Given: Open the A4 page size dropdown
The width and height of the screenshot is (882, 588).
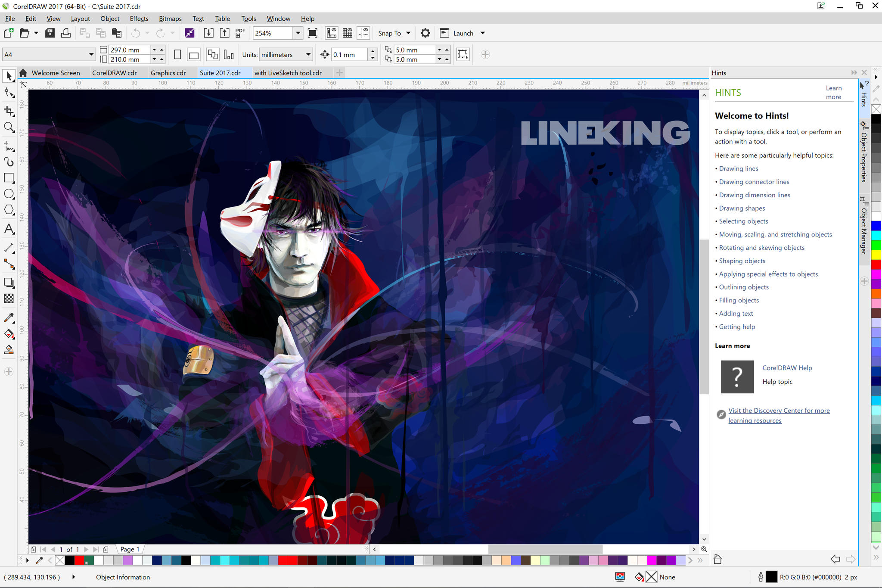Looking at the screenshot, I should click(91, 55).
